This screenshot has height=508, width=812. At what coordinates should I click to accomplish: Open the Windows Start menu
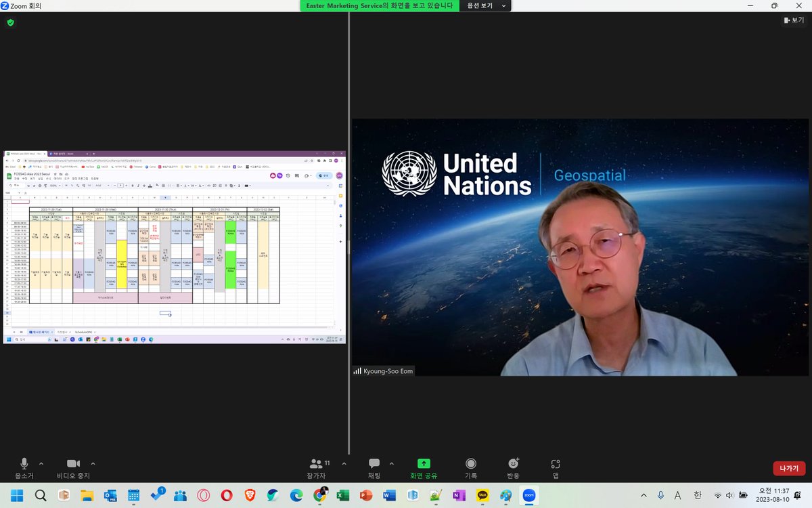[16, 496]
